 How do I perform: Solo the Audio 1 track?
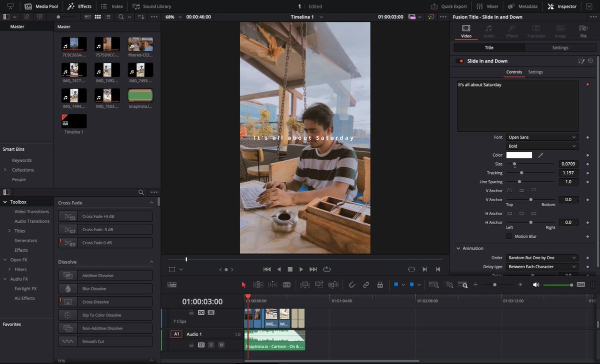[x=211, y=345]
